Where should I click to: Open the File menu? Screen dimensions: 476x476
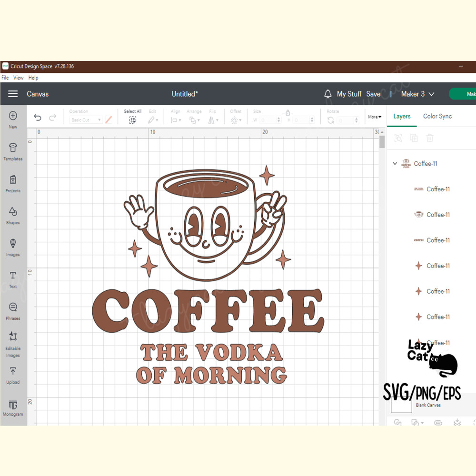[x=5, y=77]
